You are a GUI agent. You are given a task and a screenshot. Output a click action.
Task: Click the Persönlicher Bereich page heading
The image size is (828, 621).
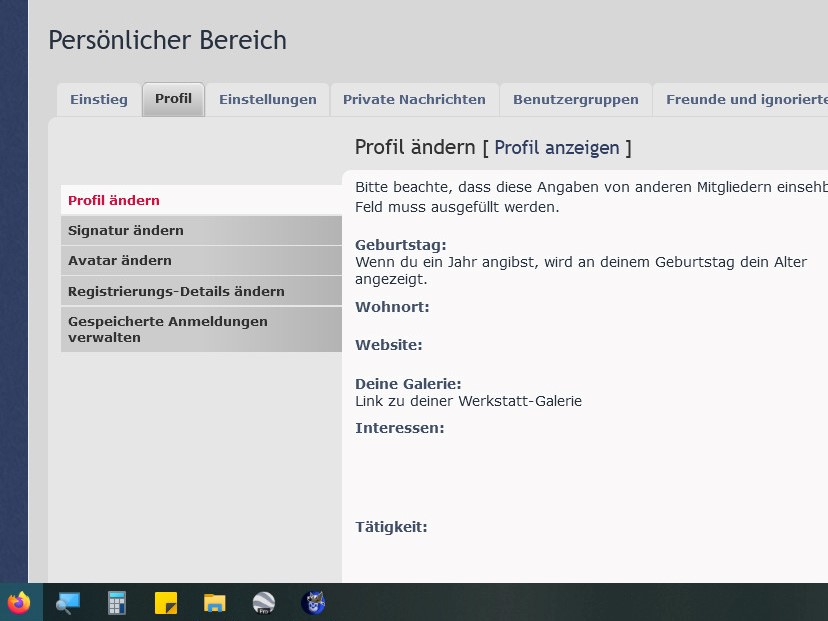point(167,41)
